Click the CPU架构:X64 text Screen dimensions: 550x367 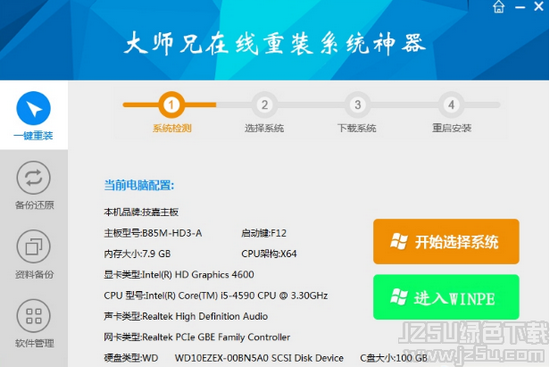tap(269, 254)
